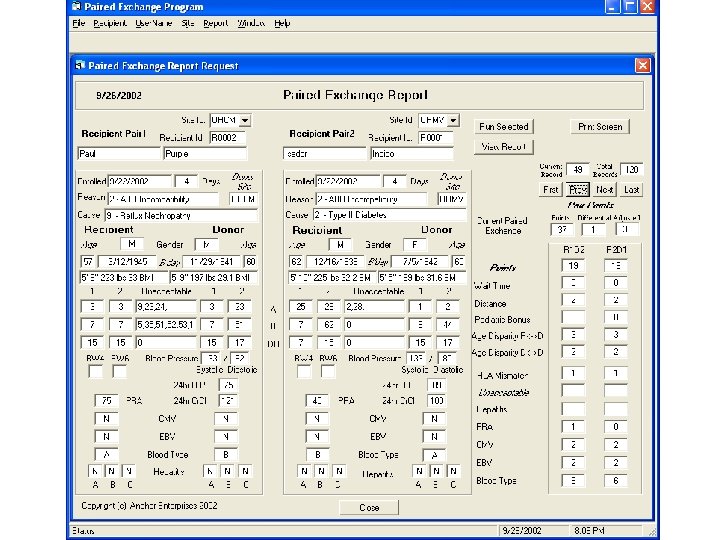Click the Paired Exchange Program title bar icon
The width and height of the screenshot is (720, 540).
tap(78, 6)
